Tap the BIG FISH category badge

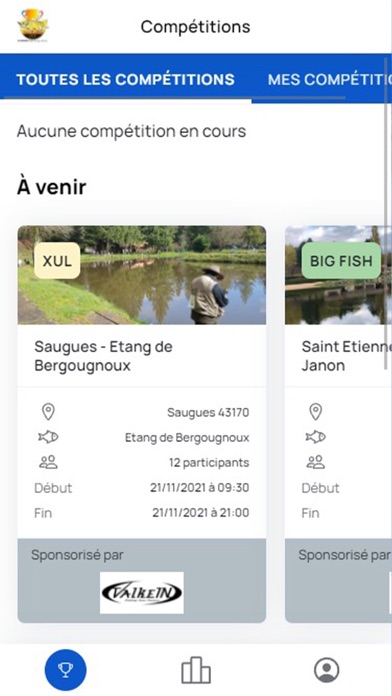(341, 261)
